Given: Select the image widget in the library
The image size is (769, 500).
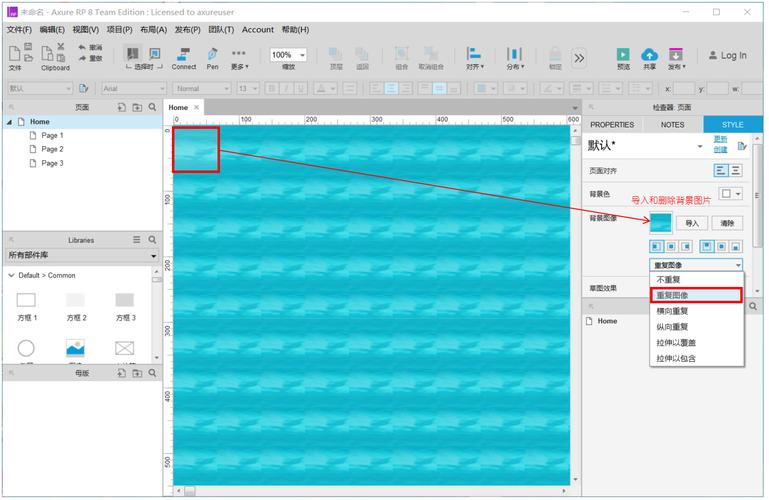Looking at the screenshot, I should click(76, 348).
